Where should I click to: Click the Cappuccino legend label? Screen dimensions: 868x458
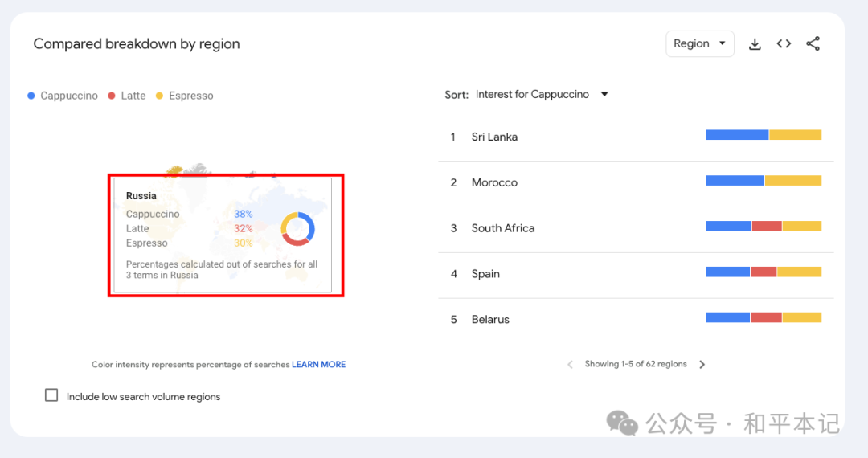(x=69, y=96)
